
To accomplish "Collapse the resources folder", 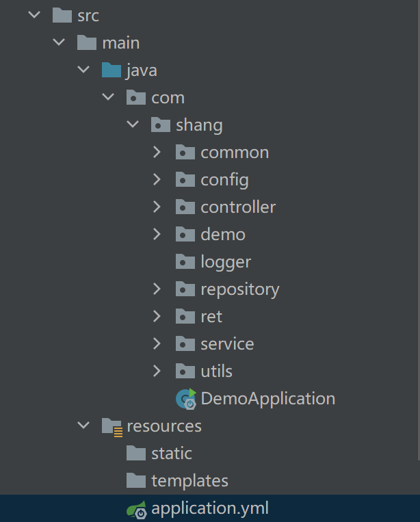I will 83,426.
